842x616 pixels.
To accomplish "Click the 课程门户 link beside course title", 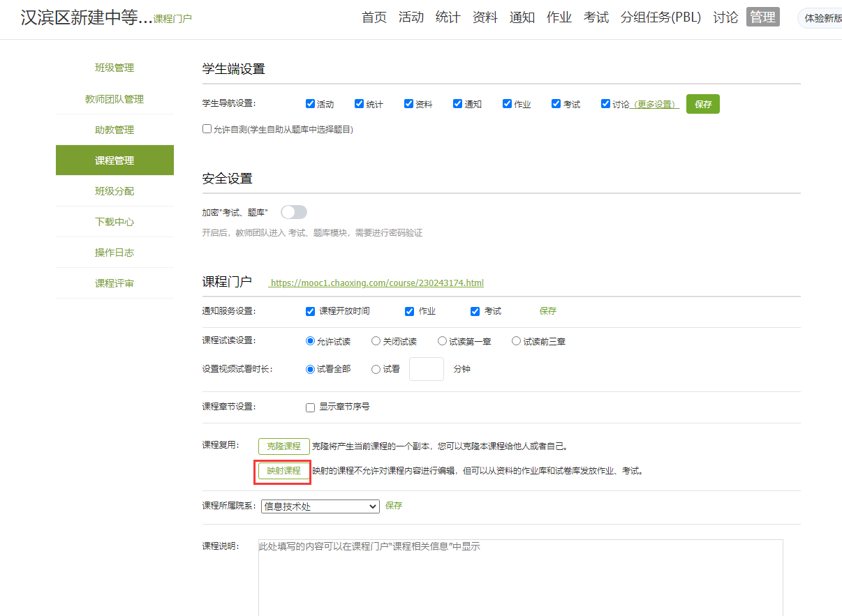I will [x=172, y=19].
